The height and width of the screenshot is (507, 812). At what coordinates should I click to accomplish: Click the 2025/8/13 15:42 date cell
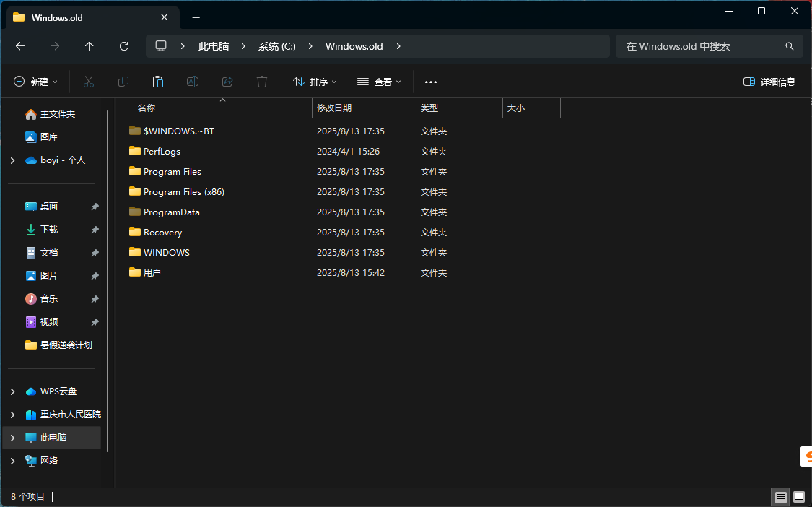coord(351,273)
